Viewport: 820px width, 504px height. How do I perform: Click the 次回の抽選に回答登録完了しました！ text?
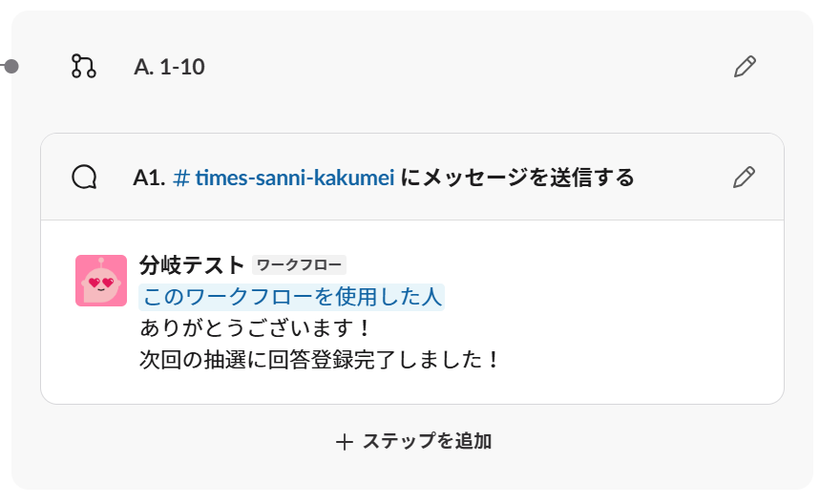click(x=321, y=360)
